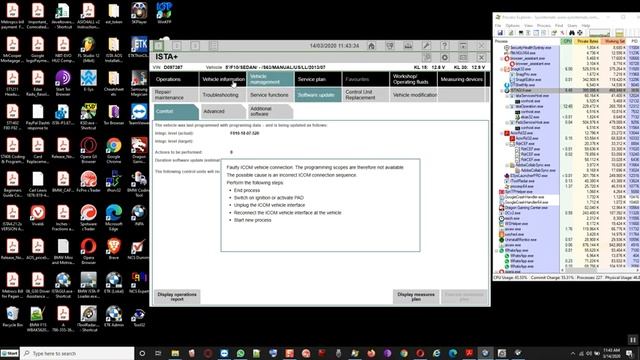Click the crosshair target icon in Process Explorer

point(580,33)
